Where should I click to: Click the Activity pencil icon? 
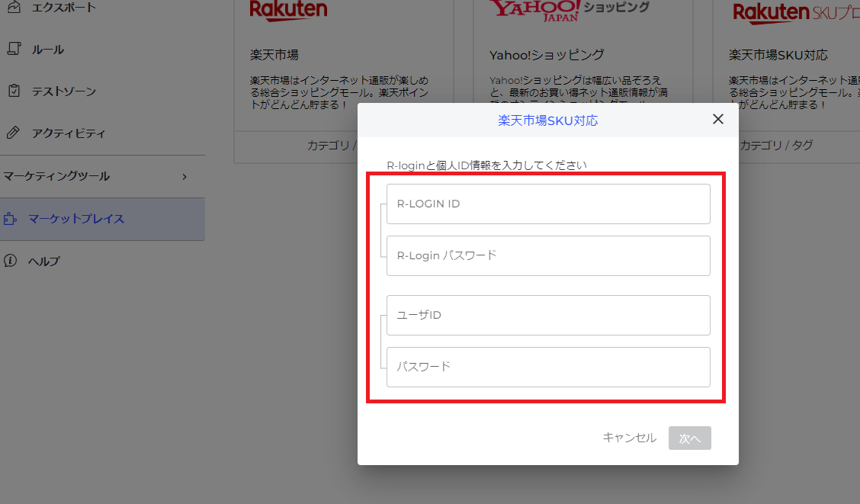(x=13, y=132)
